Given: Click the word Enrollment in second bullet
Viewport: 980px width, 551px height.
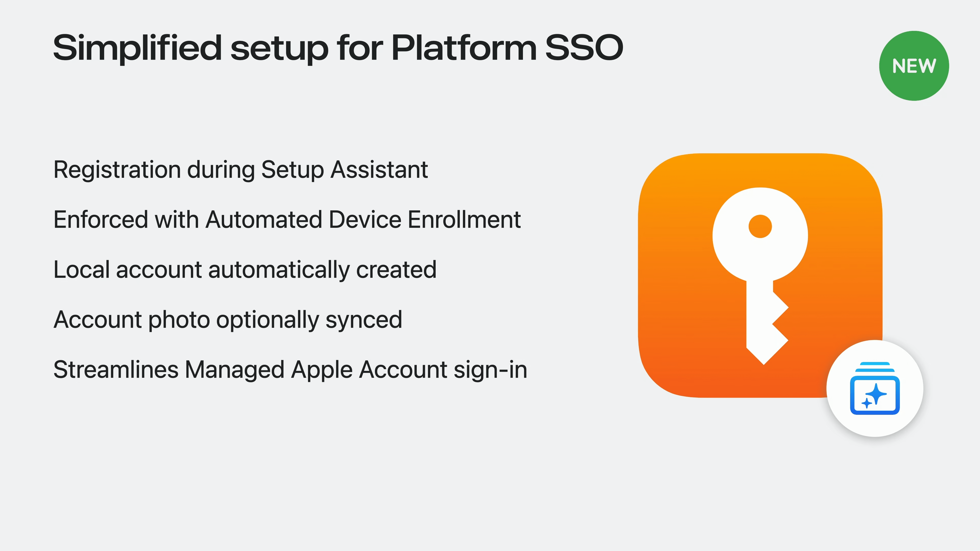Looking at the screenshot, I should tap(464, 219).
